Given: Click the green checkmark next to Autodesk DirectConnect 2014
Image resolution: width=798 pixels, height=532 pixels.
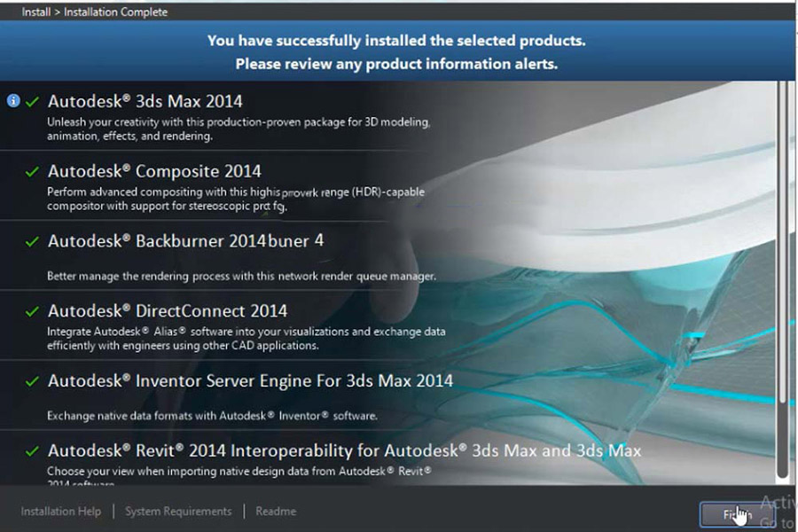Looking at the screenshot, I should pos(32,311).
